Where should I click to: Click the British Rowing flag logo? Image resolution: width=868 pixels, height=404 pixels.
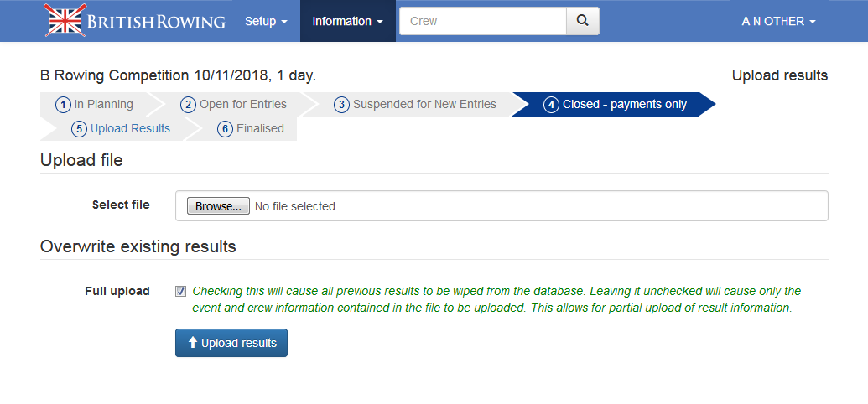pos(65,21)
